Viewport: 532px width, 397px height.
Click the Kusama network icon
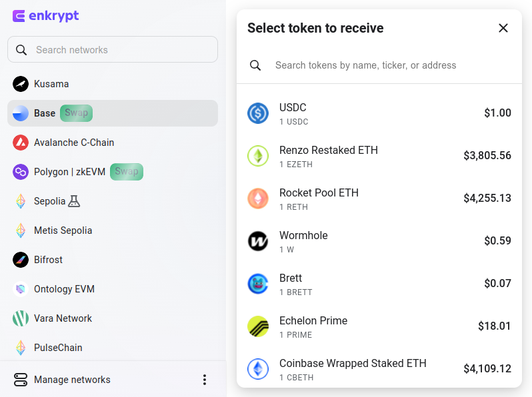(21, 84)
